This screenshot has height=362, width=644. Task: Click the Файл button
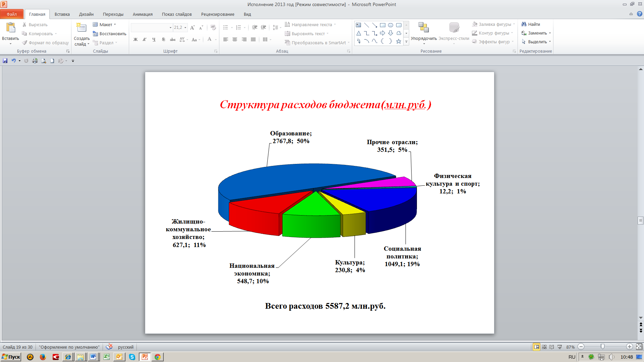click(12, 14)
